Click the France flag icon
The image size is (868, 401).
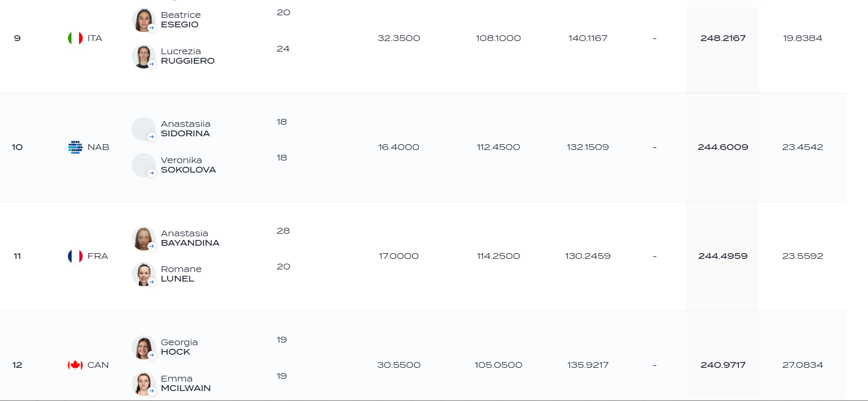(75, 256)
